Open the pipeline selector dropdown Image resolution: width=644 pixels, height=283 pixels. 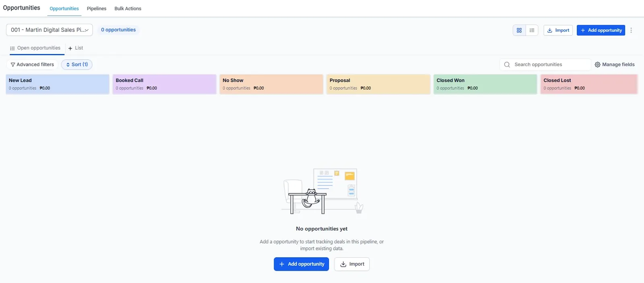(50, 30)
